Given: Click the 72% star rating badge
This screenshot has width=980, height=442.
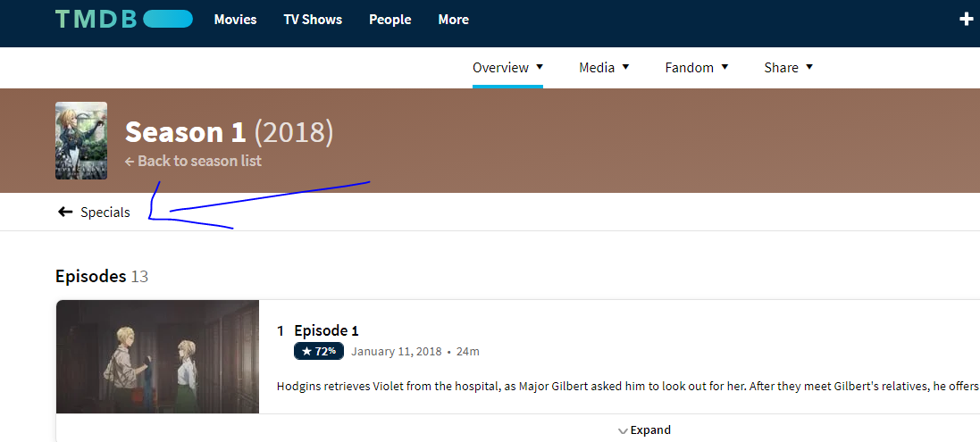Looking at the screenshot, I should [x=319, y=351].
